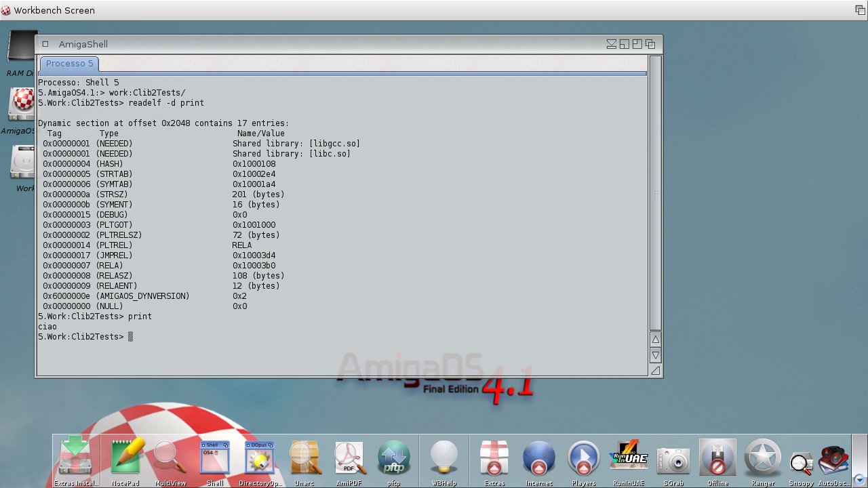Image resolution: width=868 pixels, height=488 pixels.
Task: Open AmiPDF viewer
Action: (x=349, y=461)
